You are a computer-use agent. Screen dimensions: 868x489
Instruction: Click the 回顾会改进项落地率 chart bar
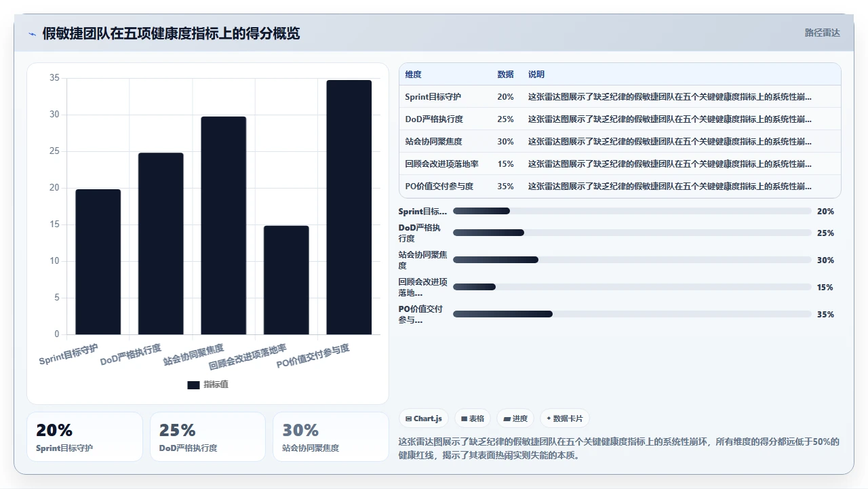pos(286,280)
